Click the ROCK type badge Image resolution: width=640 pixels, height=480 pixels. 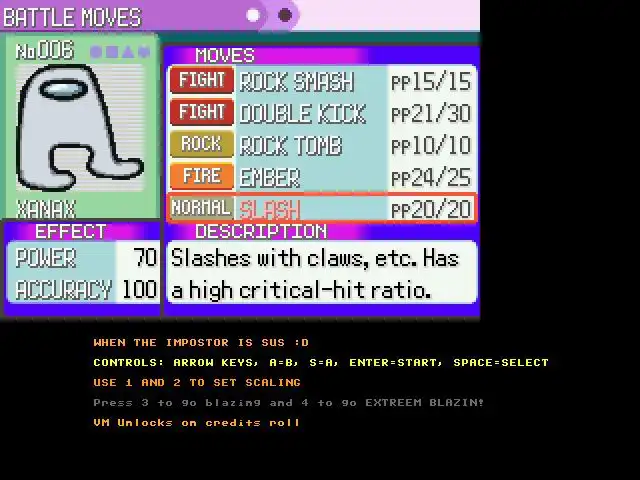pyautogui.click(x=202, y=144)
